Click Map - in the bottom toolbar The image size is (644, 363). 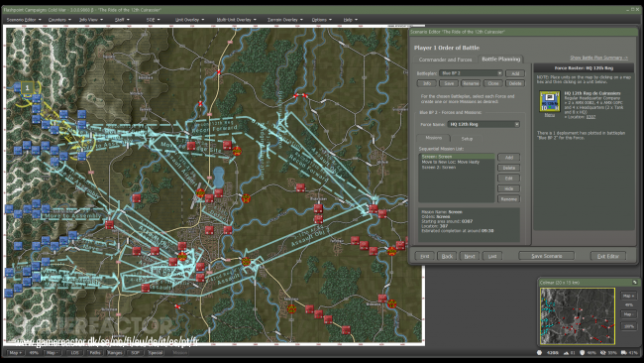click(x=53, y=353)
